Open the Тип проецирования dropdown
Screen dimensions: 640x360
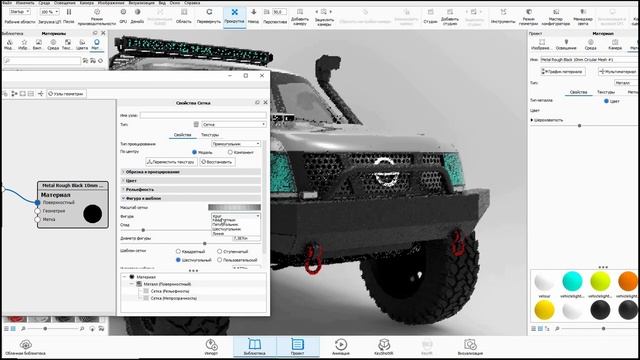[x=236, y=144]
